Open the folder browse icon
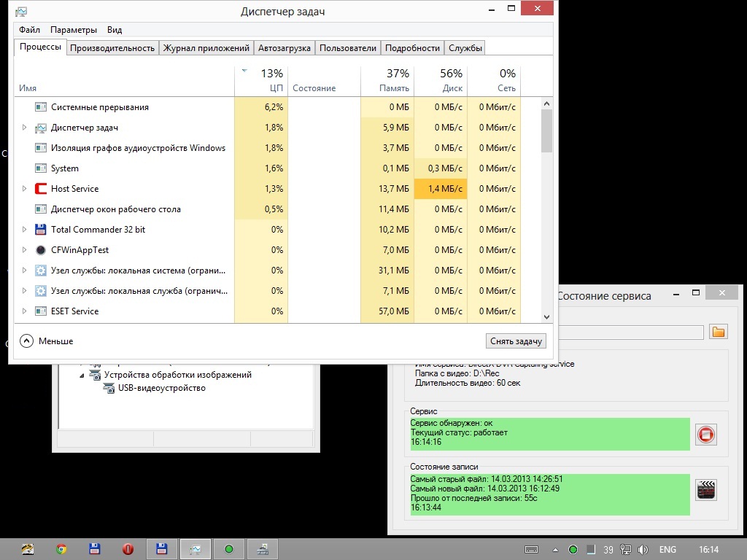The image size is (747, 560). tap(719, 332)
